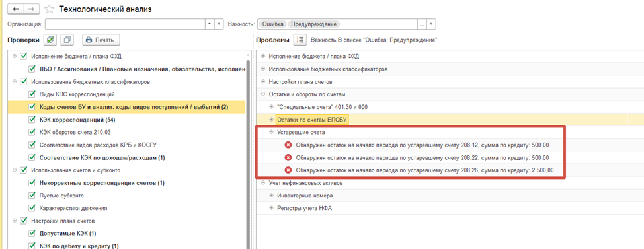Image resolution: width=644 pixels, height=249 pixels.
Task: Click error icon on 208.26 row
Action: point(288,170)
